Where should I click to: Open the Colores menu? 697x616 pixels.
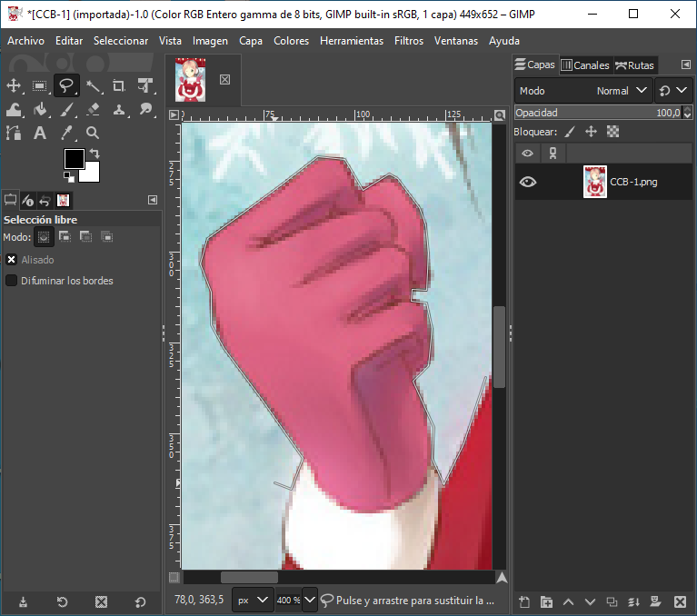[291, 41]
